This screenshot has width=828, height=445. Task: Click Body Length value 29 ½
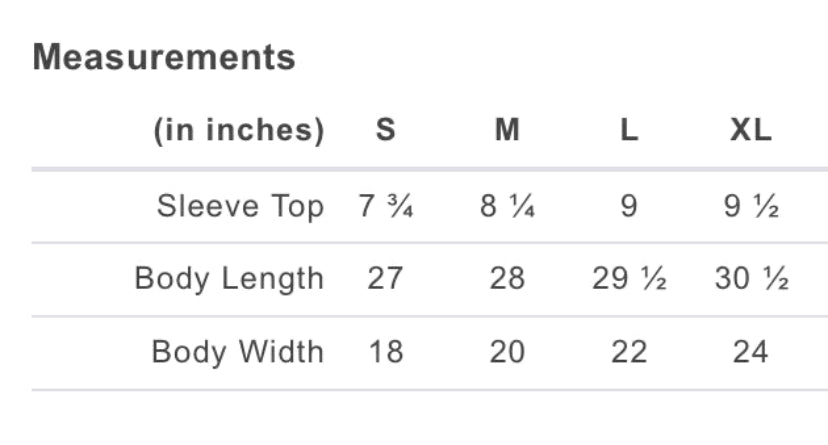(629, 278)
